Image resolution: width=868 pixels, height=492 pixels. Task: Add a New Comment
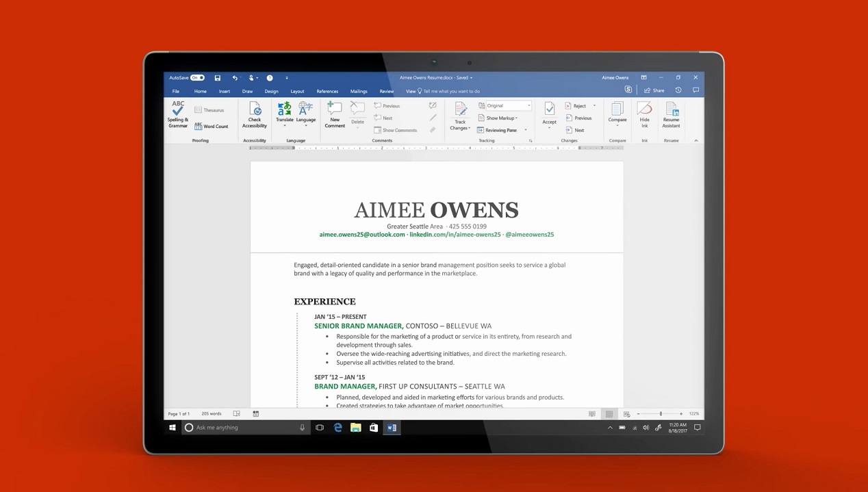click(x=335, y=114)
